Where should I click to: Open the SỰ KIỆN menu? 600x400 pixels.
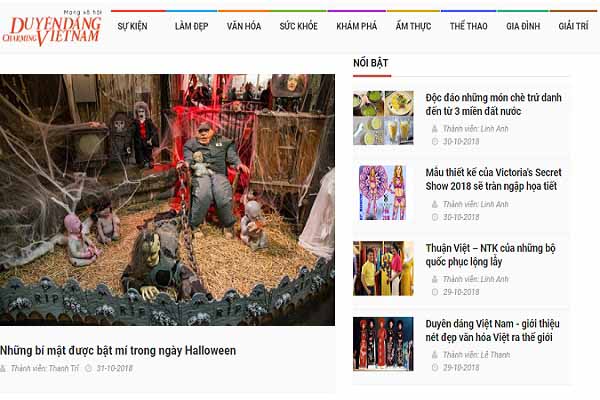[132, 26]
